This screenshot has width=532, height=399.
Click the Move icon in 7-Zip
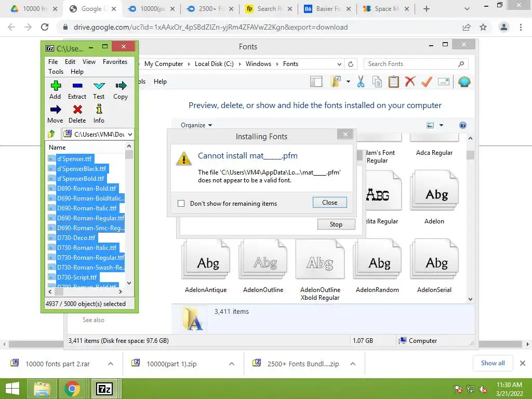pos(56,109)
